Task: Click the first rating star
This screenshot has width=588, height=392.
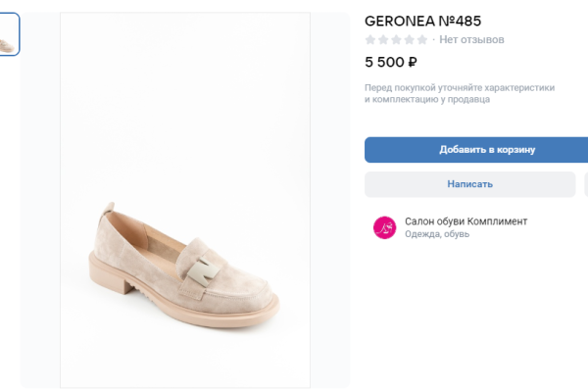Action: pos(370,40)
